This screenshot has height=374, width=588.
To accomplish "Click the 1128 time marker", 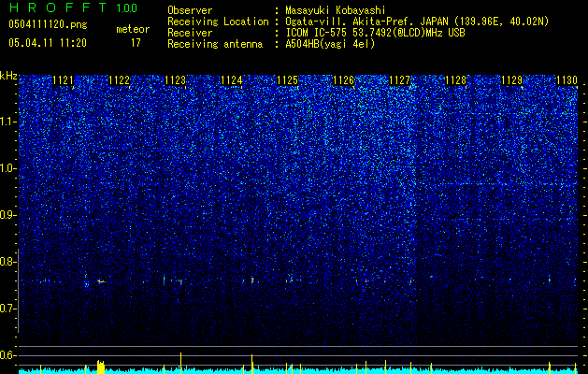I will [455, 80].
